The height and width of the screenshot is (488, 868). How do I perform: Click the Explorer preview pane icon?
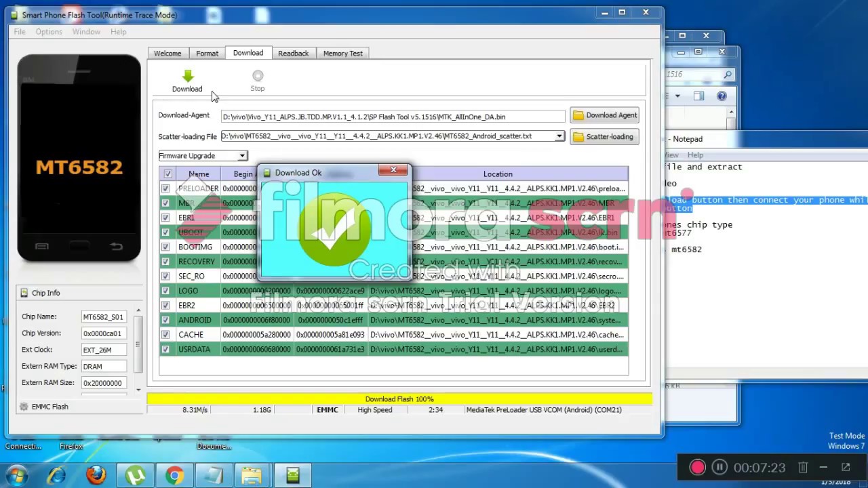[699, 96]
